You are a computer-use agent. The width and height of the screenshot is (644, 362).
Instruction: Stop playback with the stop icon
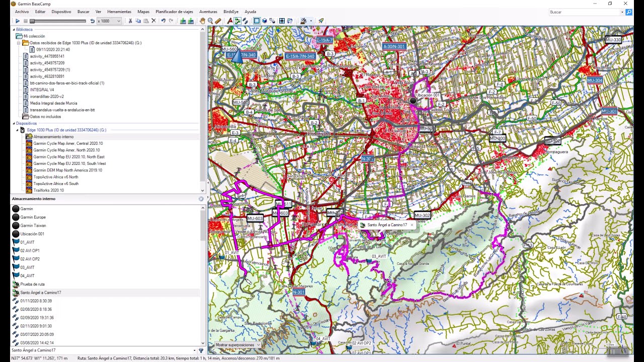click(x=25, y=21)
